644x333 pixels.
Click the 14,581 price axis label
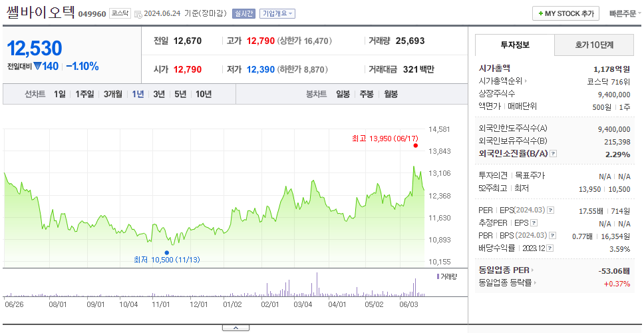tap(440, 129)
